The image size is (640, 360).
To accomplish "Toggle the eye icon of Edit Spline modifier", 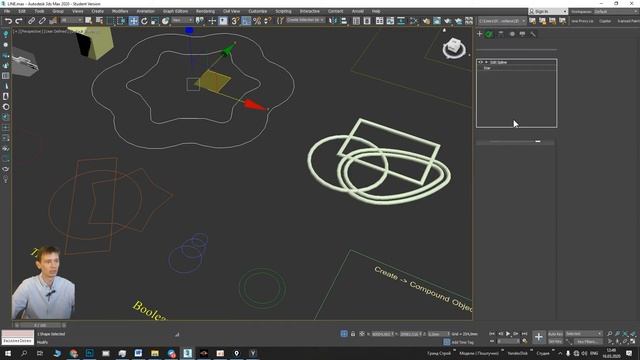I will pos(480,62).
